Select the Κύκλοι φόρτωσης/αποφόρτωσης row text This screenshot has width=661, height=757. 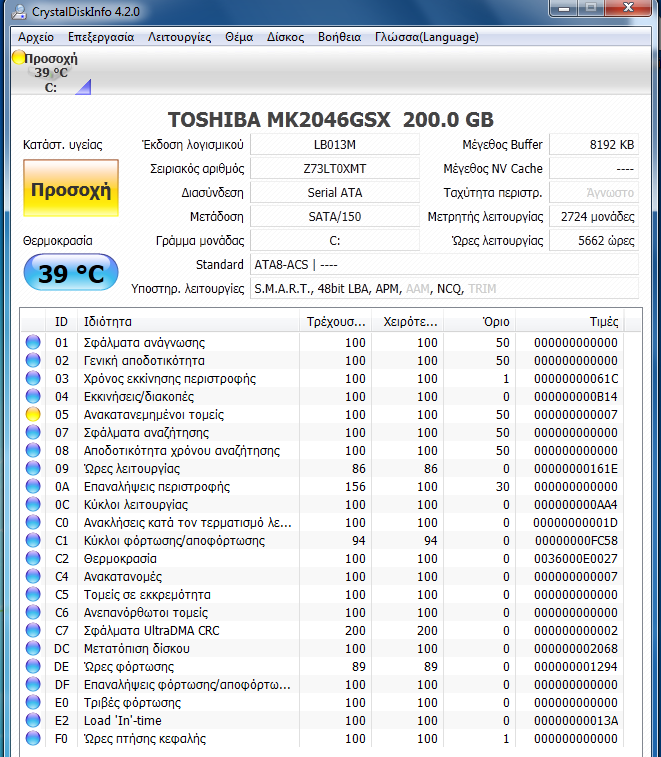pyautogui.click(x=174, y=541)
